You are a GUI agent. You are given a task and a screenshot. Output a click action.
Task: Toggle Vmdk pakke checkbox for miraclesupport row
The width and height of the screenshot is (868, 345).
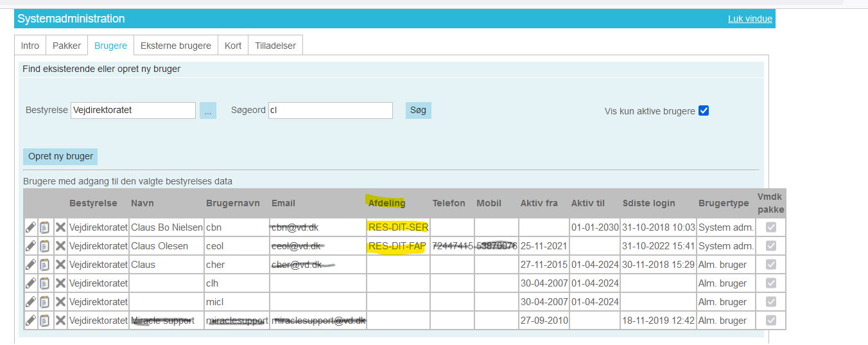[770, 321]
